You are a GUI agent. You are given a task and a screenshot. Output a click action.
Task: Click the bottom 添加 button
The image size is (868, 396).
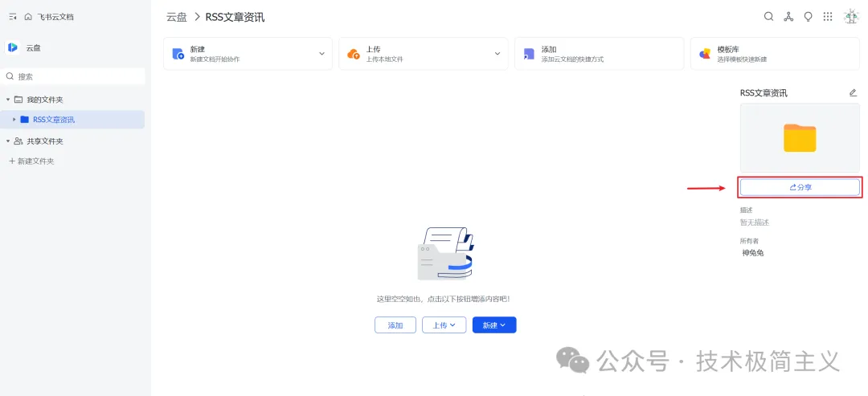tap(395, 325)
